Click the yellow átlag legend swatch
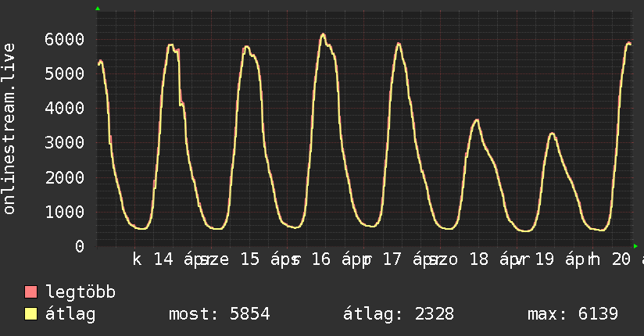The height and width of the screenshot is (336, 644). [30, 314]
